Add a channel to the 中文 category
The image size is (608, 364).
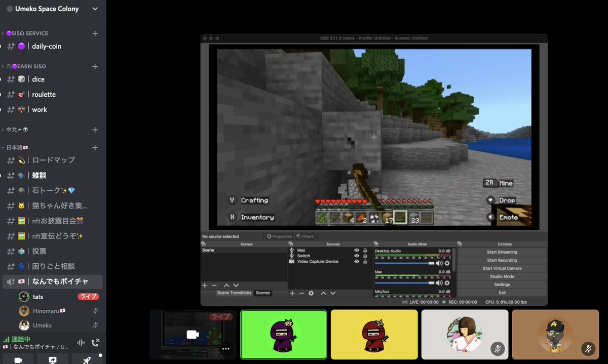tap(95, 130)
